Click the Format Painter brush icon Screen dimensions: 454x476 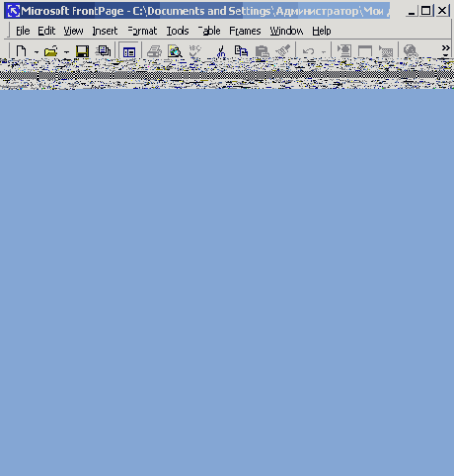pyautogui.click(x=283, y=51)
